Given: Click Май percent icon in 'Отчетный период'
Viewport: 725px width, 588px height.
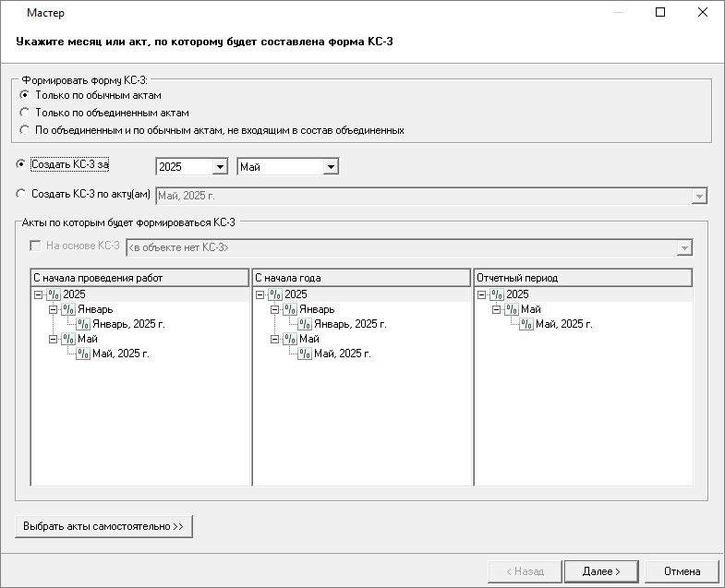Looking at the screenshot, I should (512, 309).
